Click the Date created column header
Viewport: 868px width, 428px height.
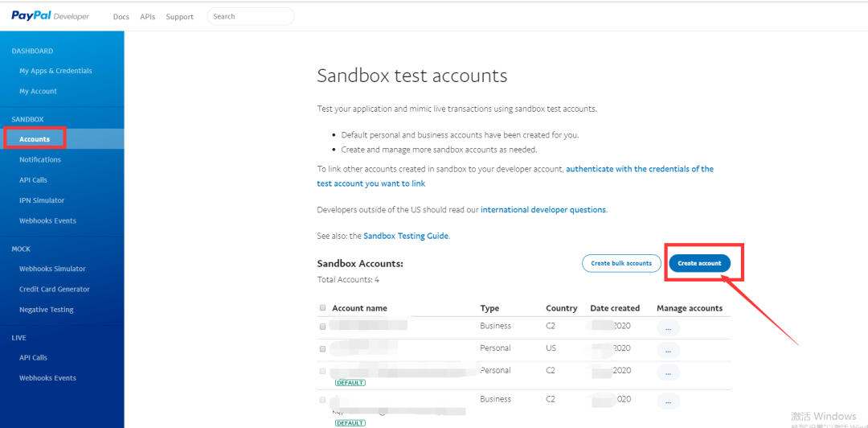[x=615, y=308]
